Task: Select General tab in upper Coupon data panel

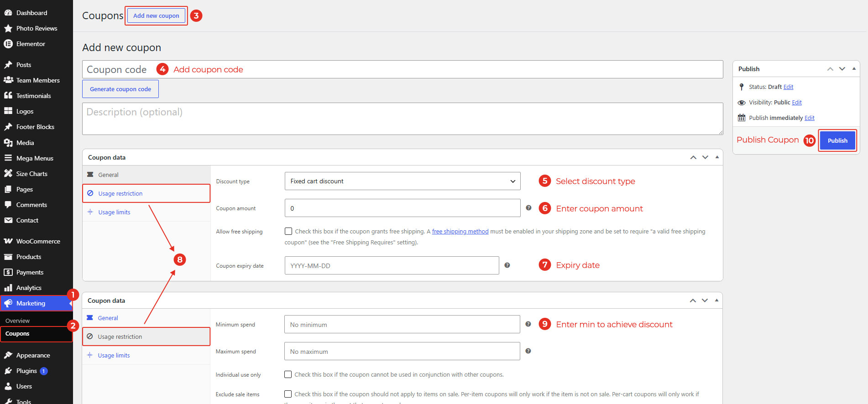Action: pos(146,175)
